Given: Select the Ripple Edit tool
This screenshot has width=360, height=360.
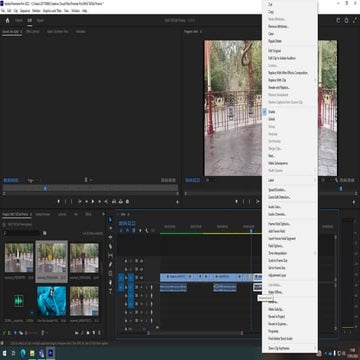Looking at the screenshot, I should coord(110,237).
